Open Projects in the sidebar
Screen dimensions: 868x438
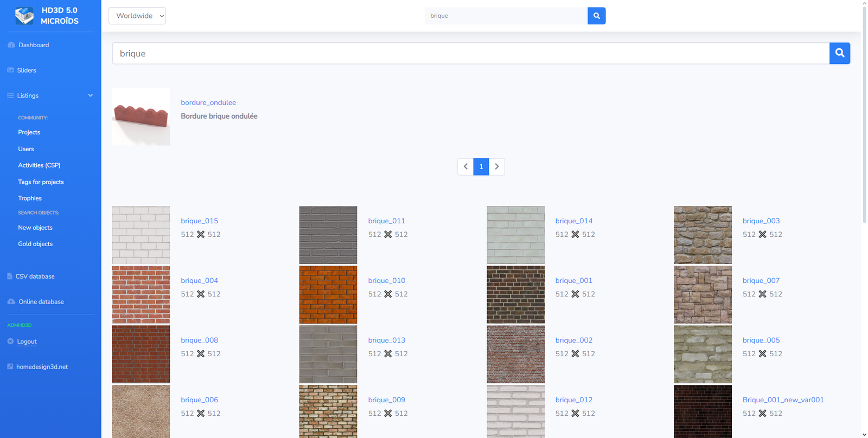tap(29, 132)
